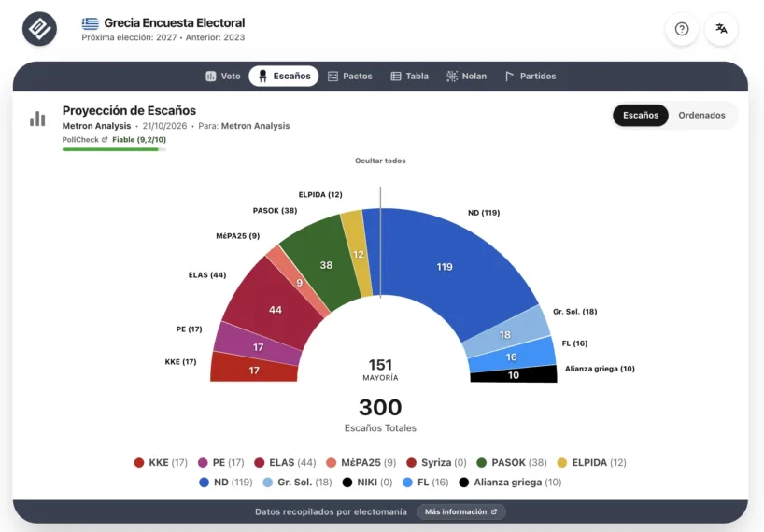
Task: Open the help question mark button
Action: pyautogui.click(x=682, y=29)
